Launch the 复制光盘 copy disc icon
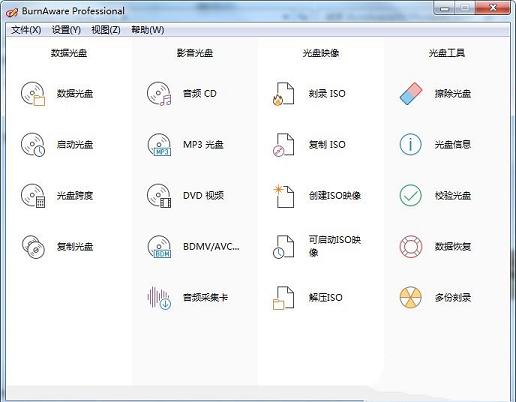The width and height of the screenshot is (516, 402). 33,247
